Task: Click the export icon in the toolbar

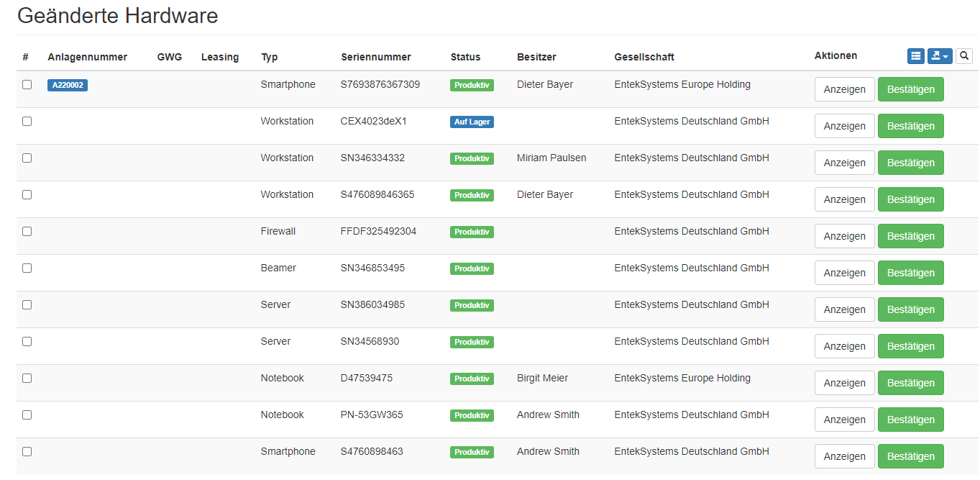Action: (935, 55)
